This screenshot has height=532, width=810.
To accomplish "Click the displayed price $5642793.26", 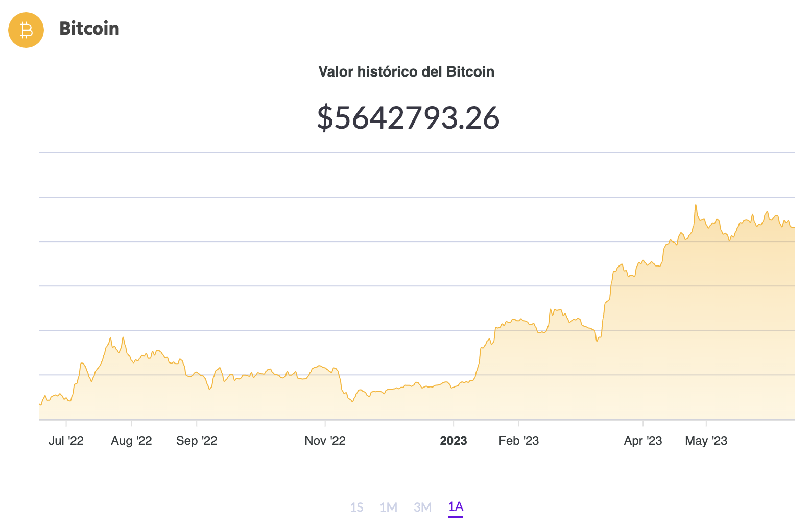I will pos(408,118).
